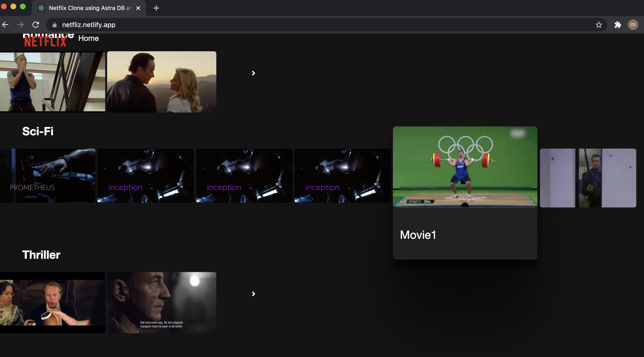Bookmark this page with the star icon

tap(599, 25)
